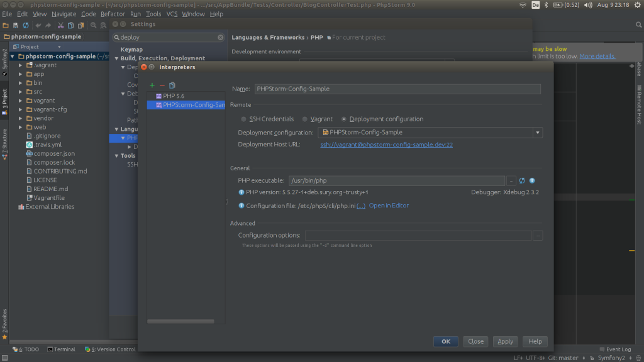Open the Terminal tool window tab
This screenshot has width=644, height=362.
(61, 349)
